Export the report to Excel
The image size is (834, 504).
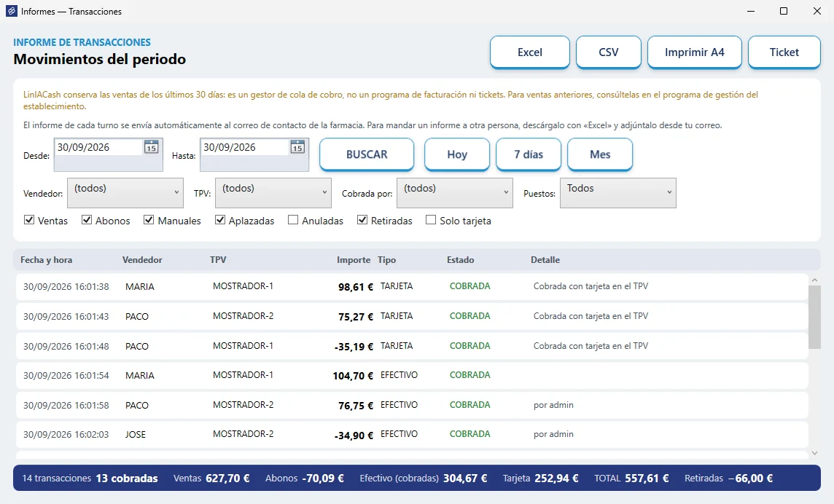pos(530,52)
